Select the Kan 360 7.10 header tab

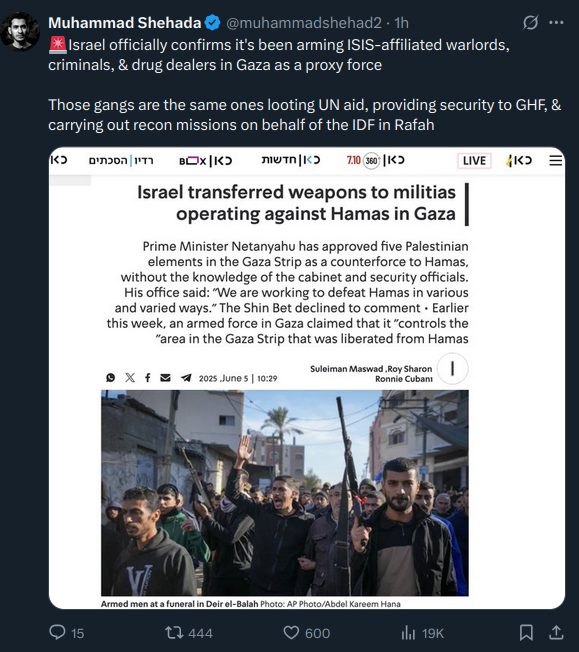click(x=375, y=160)
